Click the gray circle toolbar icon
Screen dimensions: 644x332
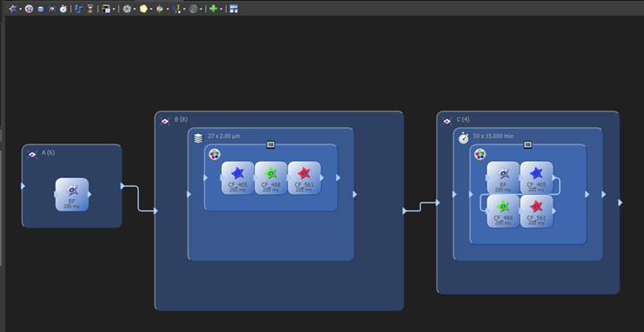click(x=193, y=9)
